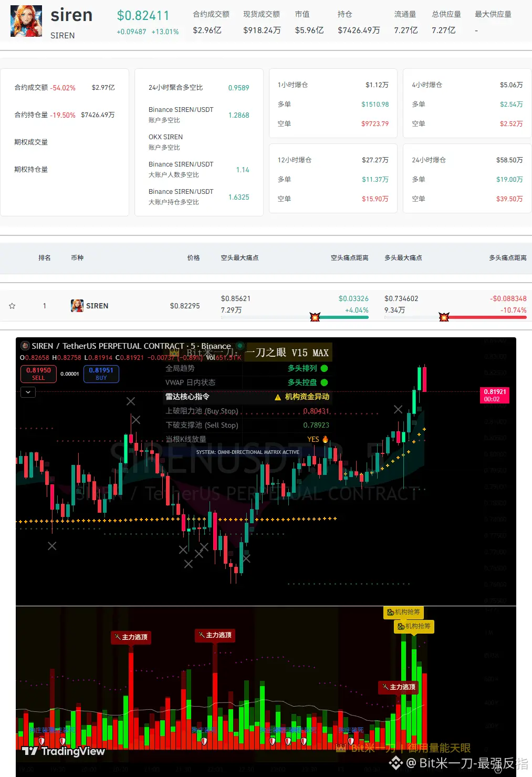Viewport: 532px width, 777px height.
Task: Sort by the 空头痛点距离 column header
Action: (x=349, y=258)
